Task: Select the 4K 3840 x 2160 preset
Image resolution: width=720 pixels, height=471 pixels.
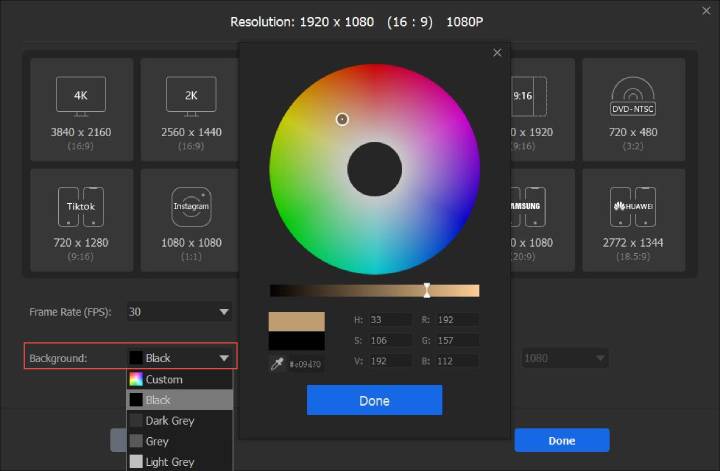Action: click(x=82, y=109)
